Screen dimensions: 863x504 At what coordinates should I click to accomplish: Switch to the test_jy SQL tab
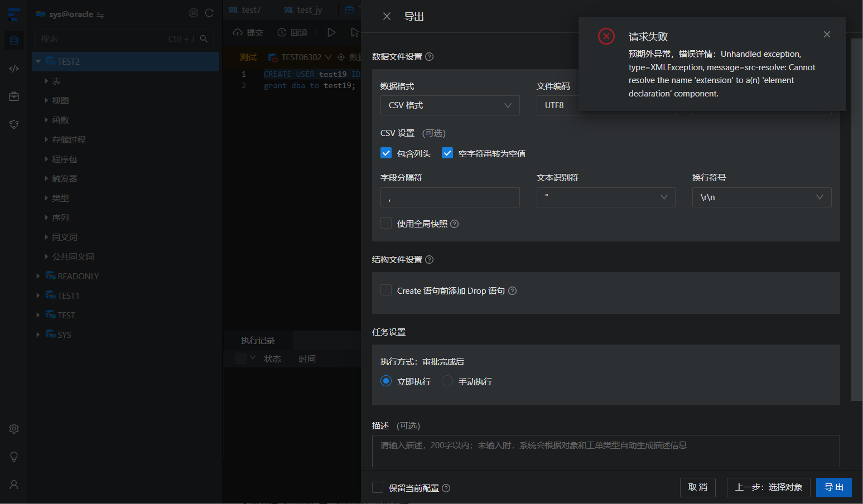[303, 10]
